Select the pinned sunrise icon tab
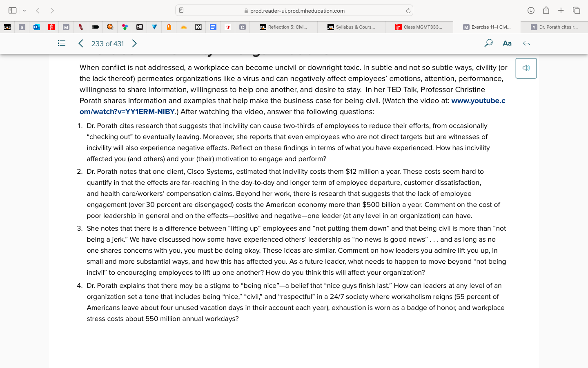The height and width of the screenshot is (368, 588). tap(184, 27)
